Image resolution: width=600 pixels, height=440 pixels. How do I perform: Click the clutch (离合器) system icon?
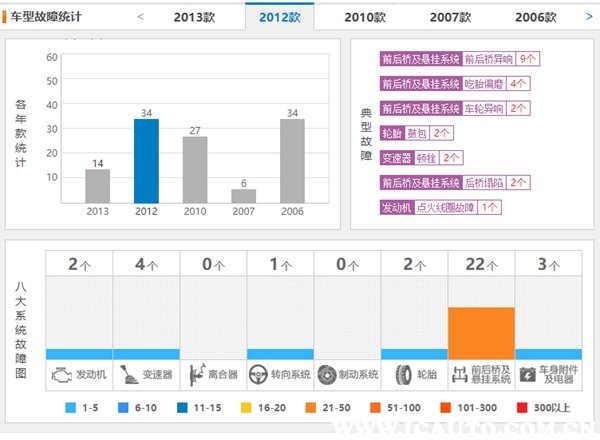pyautogui.click(x=195, y=375)
